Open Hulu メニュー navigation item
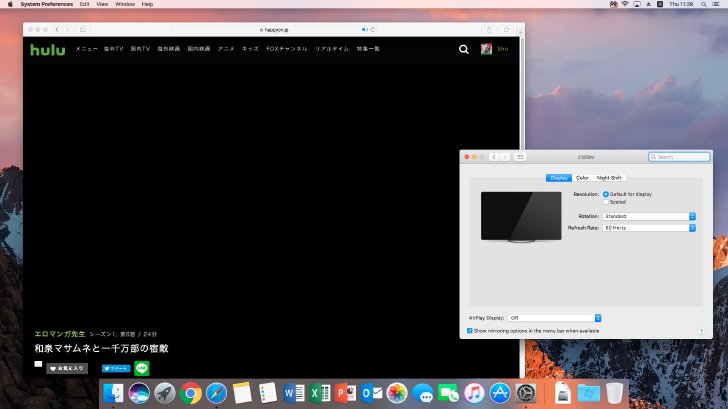Screen dimensions: 728x409 87,49
